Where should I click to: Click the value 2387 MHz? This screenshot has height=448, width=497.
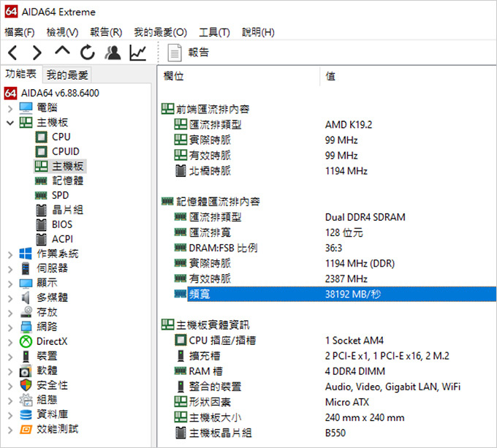(x=346, y=278)
